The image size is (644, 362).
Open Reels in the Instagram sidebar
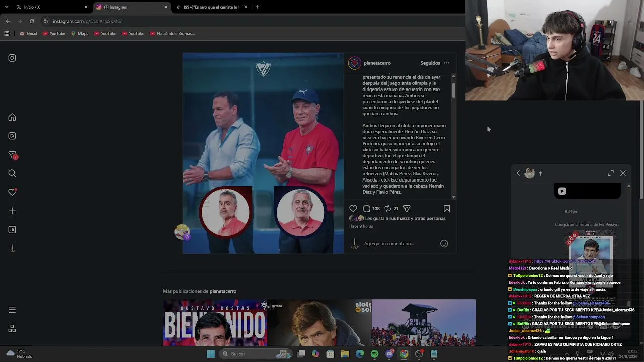tap(12, 136)
